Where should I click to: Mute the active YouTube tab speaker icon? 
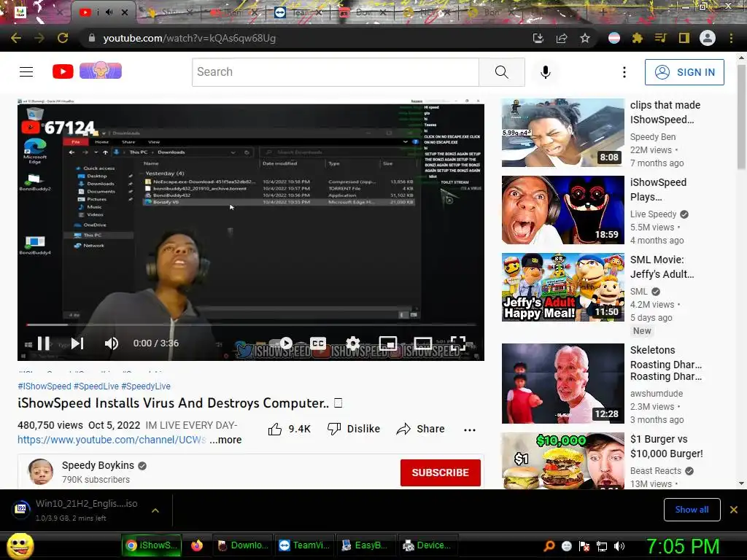109,12
